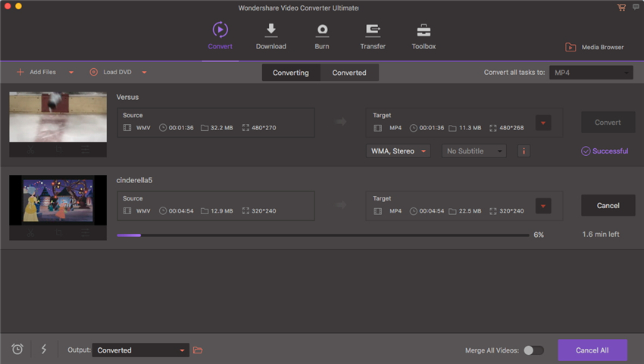Toggle Merge All Videos switch

533,350
